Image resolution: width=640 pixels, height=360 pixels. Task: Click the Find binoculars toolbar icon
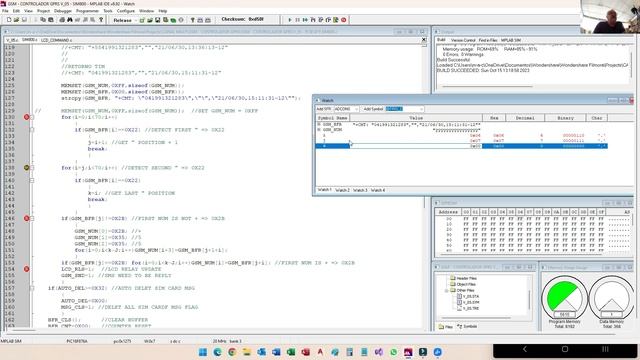click(70, 20)
